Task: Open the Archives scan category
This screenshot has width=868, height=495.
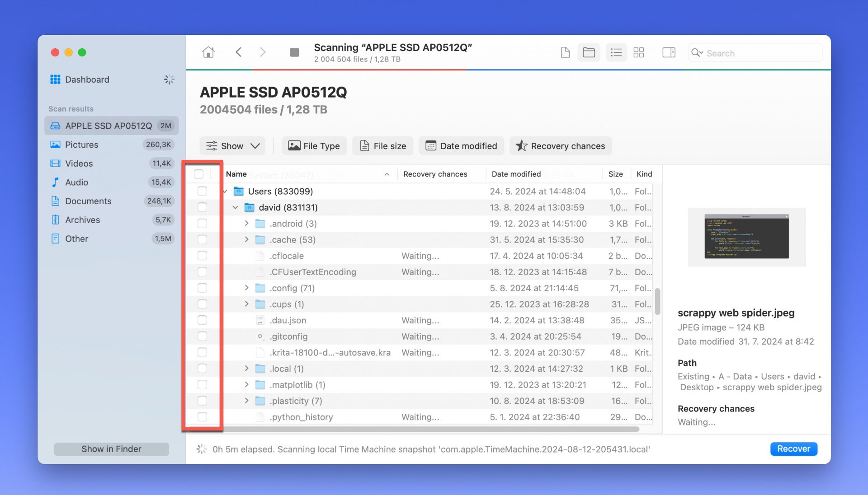Action: [x=83, y=220]
